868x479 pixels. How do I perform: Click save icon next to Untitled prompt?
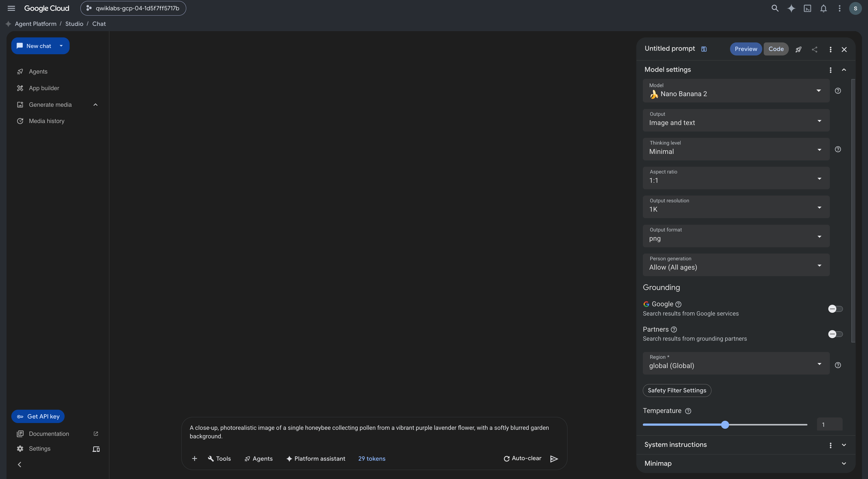coord(704,49)
